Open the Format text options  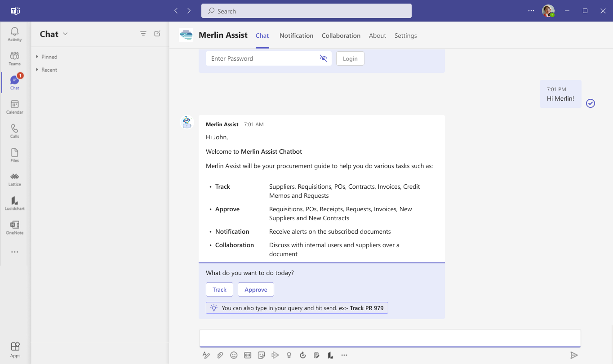point(206,355)
